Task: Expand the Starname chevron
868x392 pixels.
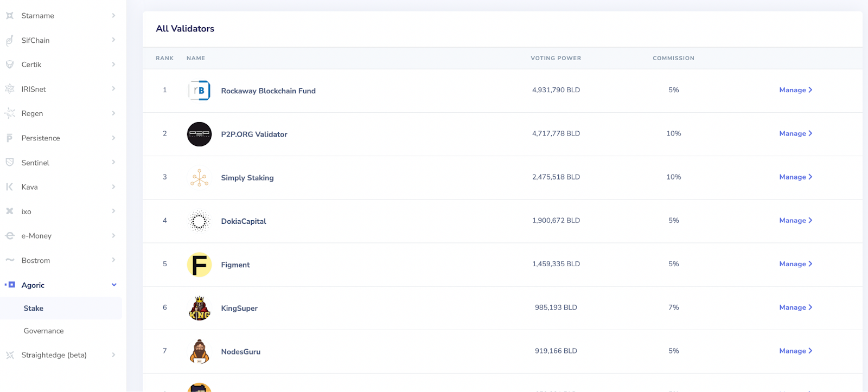Action: tap(113, 16)
